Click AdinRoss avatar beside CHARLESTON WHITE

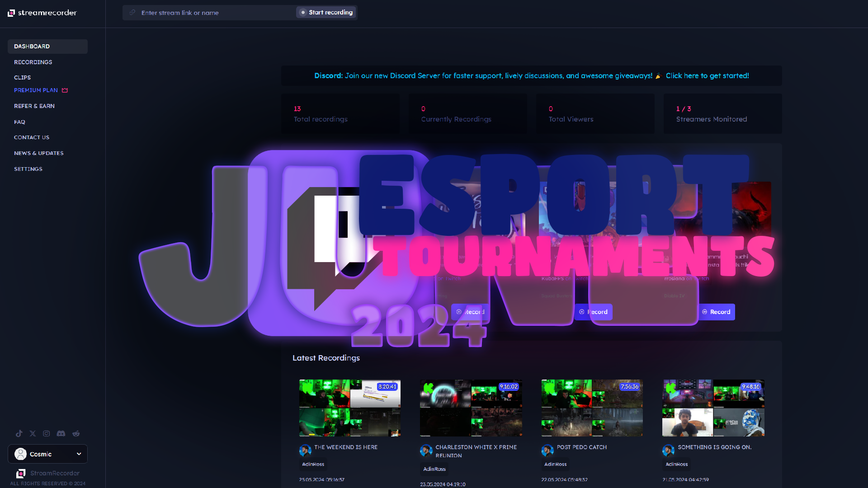coord(426,450)
